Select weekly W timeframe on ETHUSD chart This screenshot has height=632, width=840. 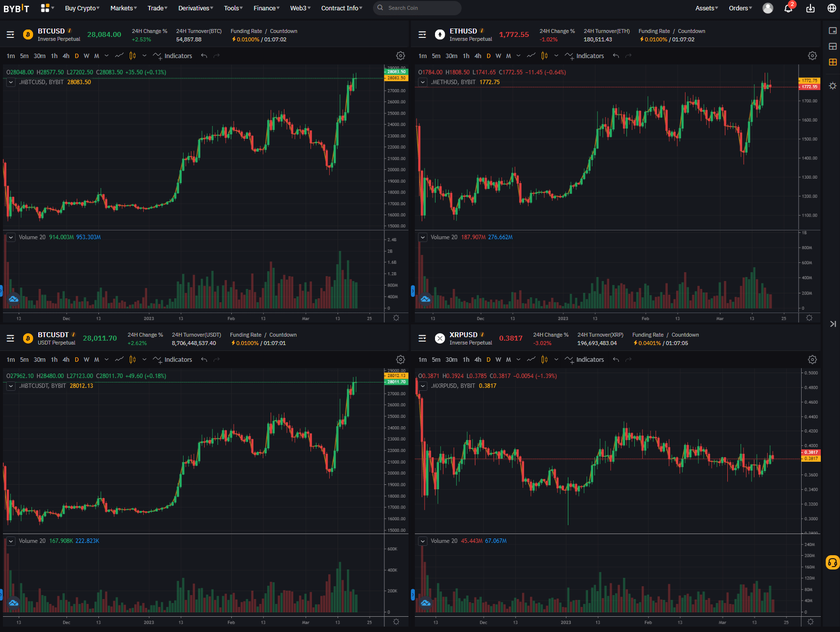[498, 56]
